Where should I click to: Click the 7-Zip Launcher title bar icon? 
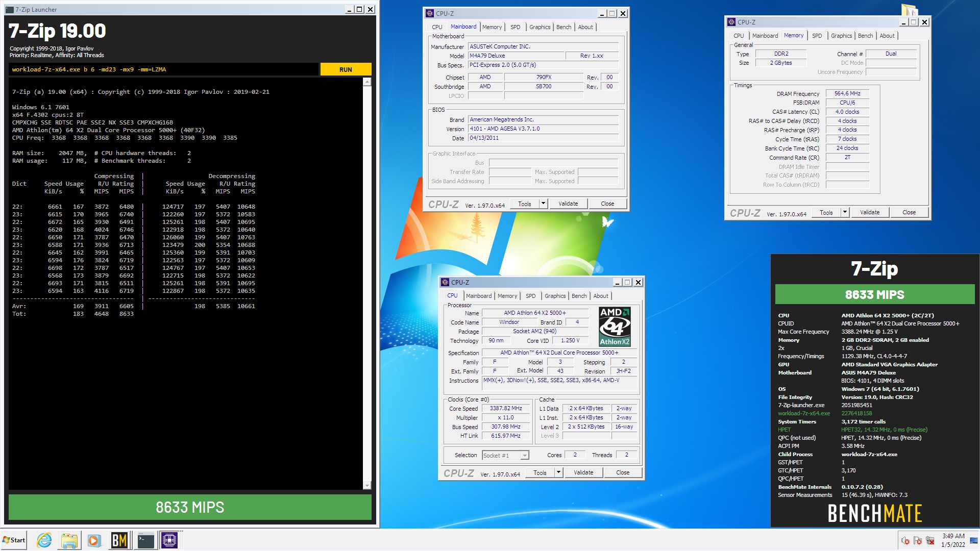(x=9, y=10)
